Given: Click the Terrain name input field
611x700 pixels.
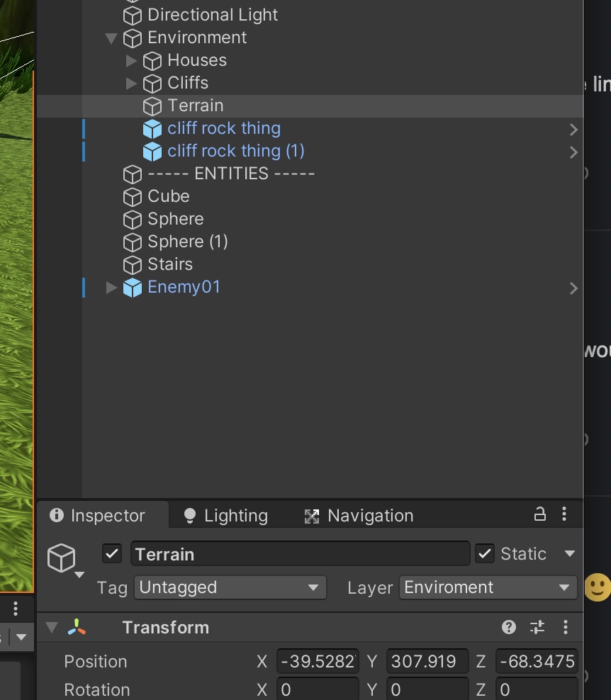Looking at the screenshot, I should coord(300,553).
